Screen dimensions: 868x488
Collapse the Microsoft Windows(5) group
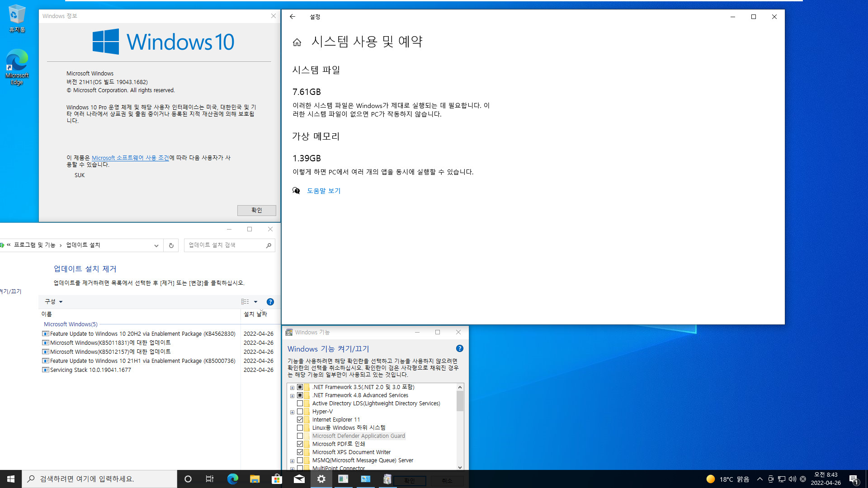tap(71, 324)
